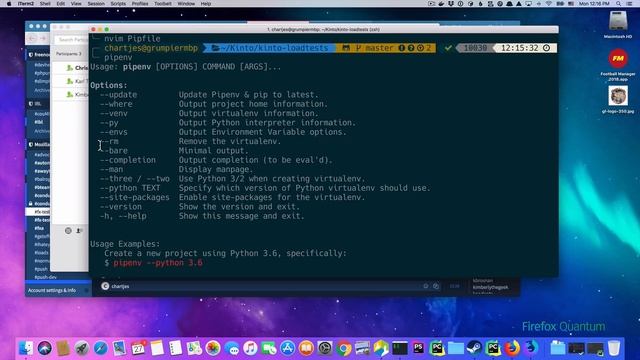Screen dimensions: 640x360
Task: Open Photos pinwheel icon in Dock
Action: [x=213, y=348]
